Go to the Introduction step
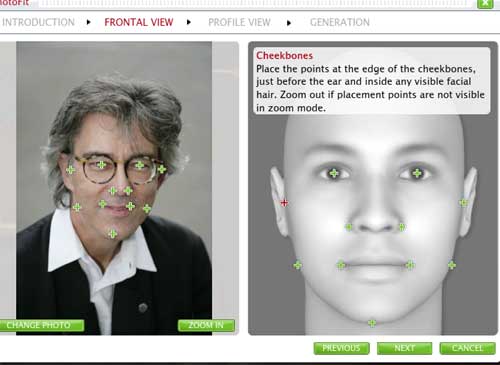The image size is (500, 365). tap(38, 22)
